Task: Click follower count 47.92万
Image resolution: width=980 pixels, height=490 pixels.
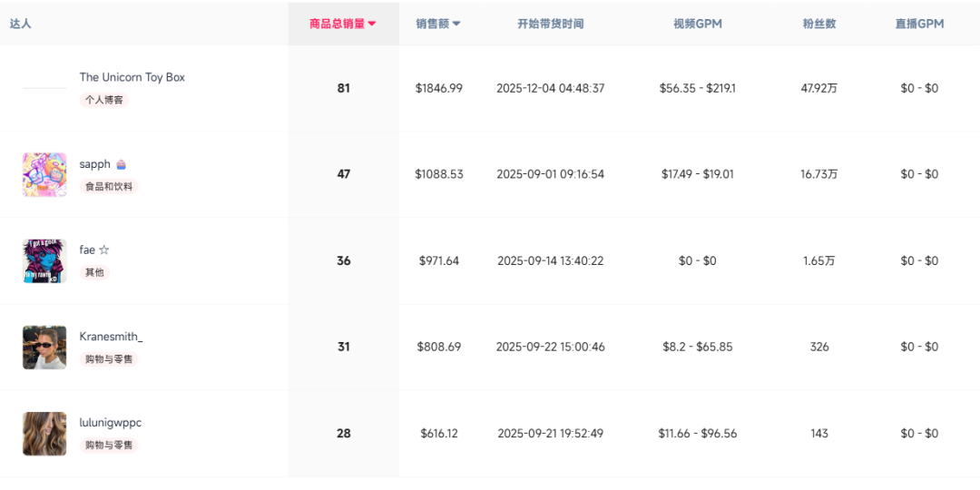Action: (819, 88)
